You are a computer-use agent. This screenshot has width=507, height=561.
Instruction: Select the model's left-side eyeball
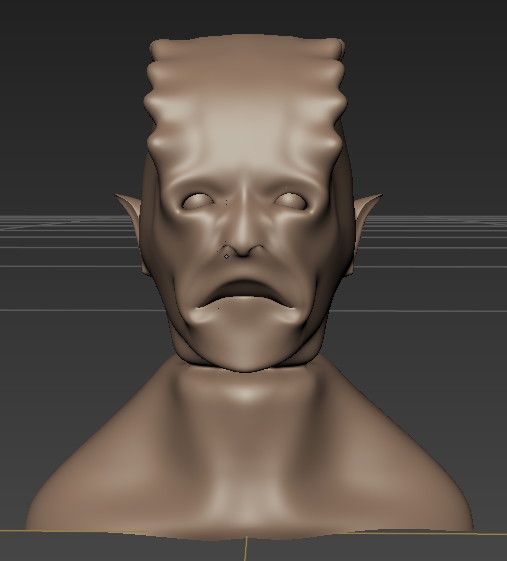pyautogui.click(x=198, y=201)
